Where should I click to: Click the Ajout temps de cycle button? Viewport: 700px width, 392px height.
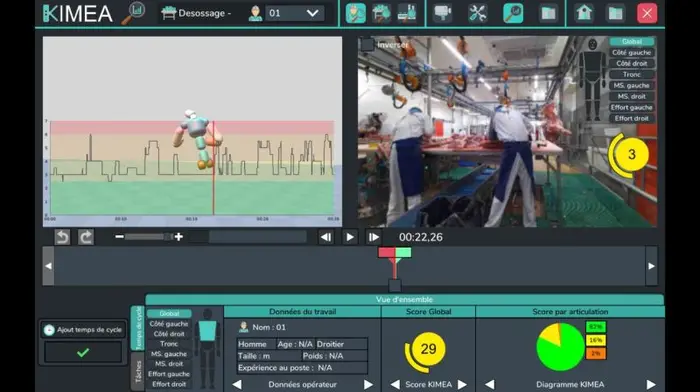(x=83, y=330)
